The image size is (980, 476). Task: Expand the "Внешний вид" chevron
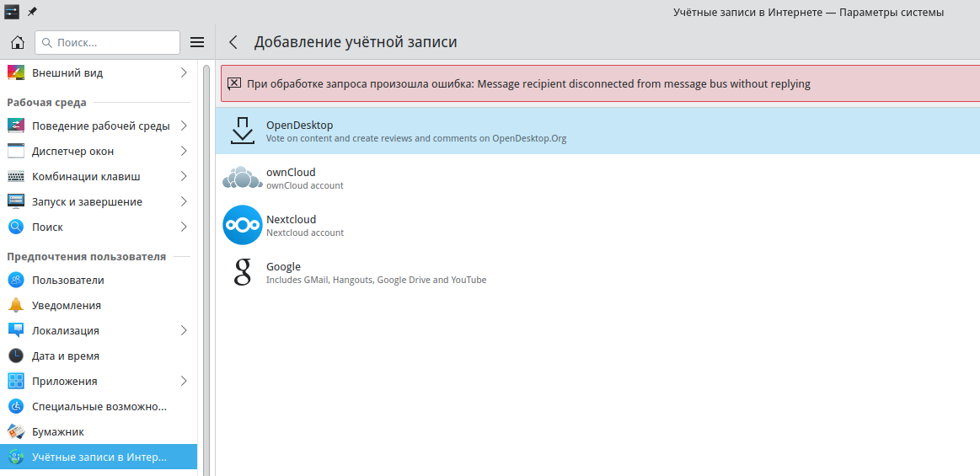[184, 72]
